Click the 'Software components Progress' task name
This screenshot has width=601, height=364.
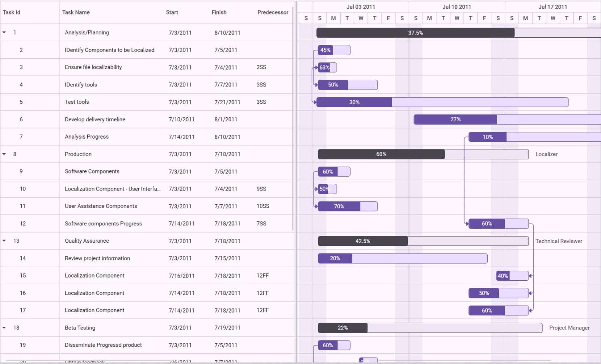click(x=103, y=223)
